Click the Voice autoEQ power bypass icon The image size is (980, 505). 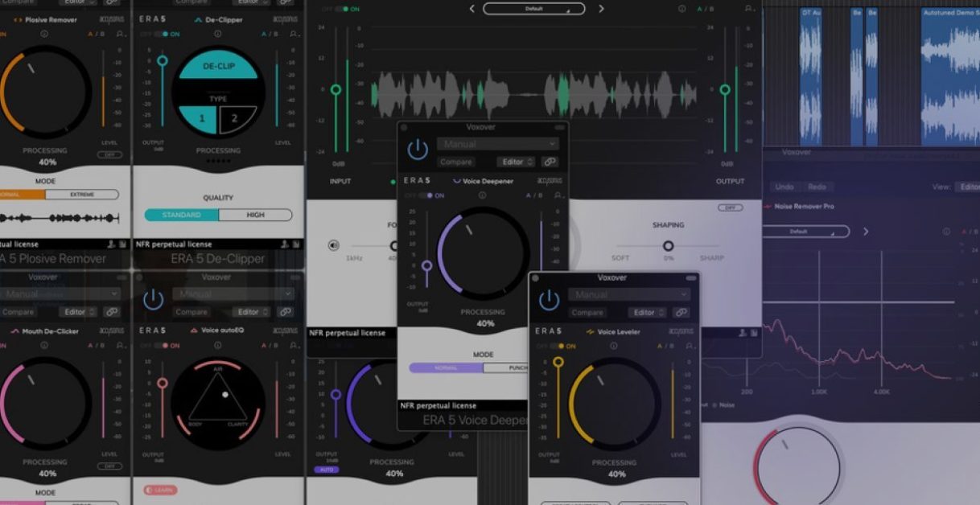click(153, 300)
